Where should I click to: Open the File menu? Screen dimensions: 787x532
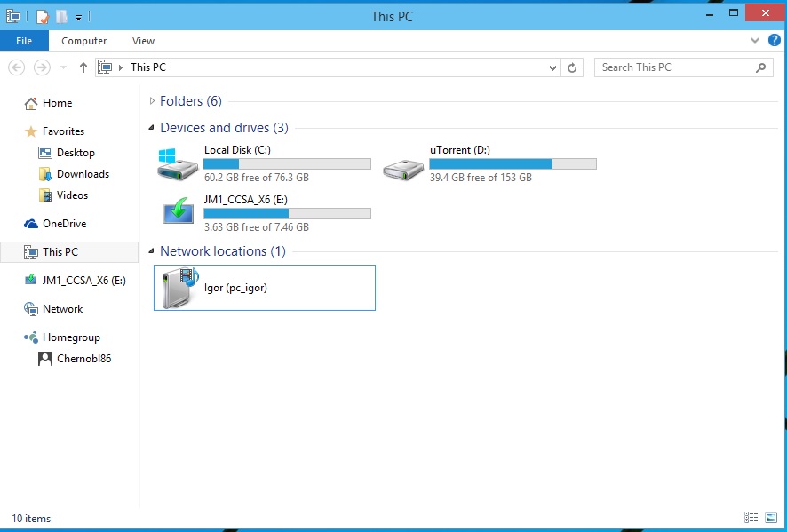(24, 41)
